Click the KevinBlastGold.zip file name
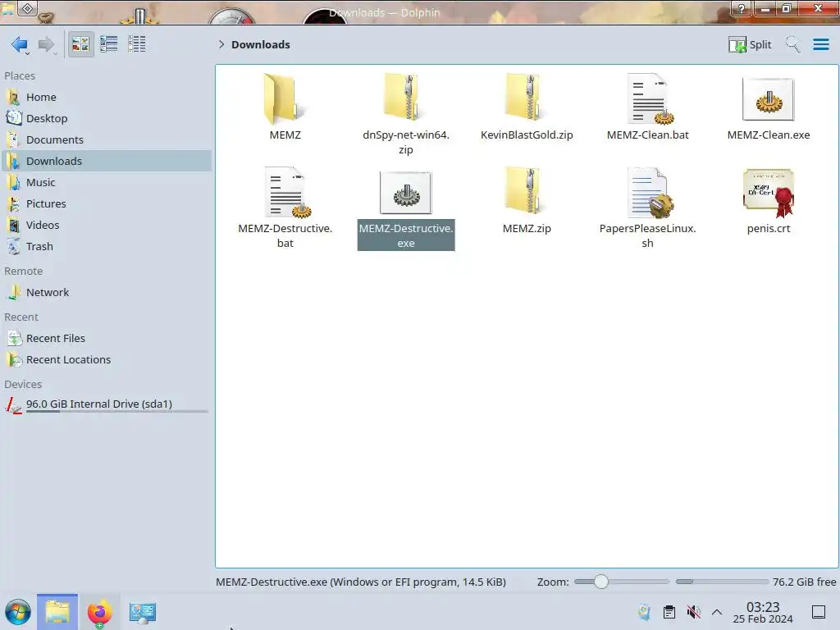The height and width of the screenshot is (630, 840). point(527,135)
